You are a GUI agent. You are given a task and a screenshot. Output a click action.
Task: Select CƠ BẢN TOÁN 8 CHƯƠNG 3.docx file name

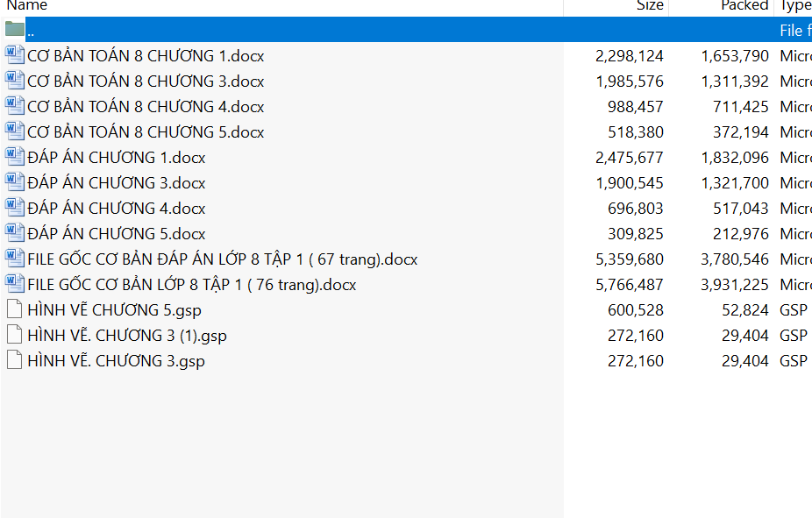pos(146,82)
